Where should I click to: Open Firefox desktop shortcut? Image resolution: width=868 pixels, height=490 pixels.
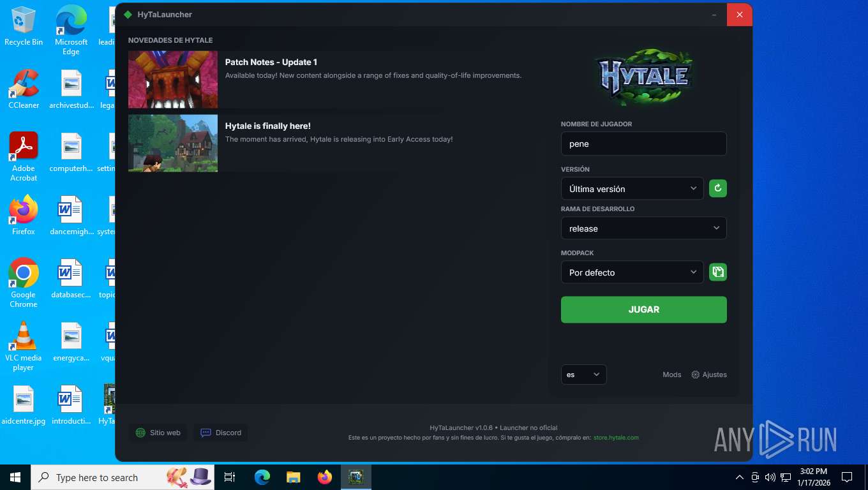[24, 216]
